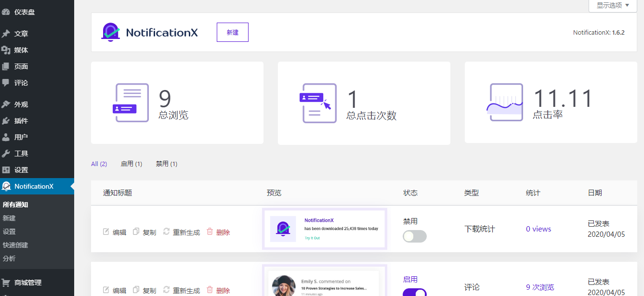Image resolution: width=644 pixels, height=296 pixels.
Task: Click the shopping cart icon beside 商城管理
Action: 6,283
